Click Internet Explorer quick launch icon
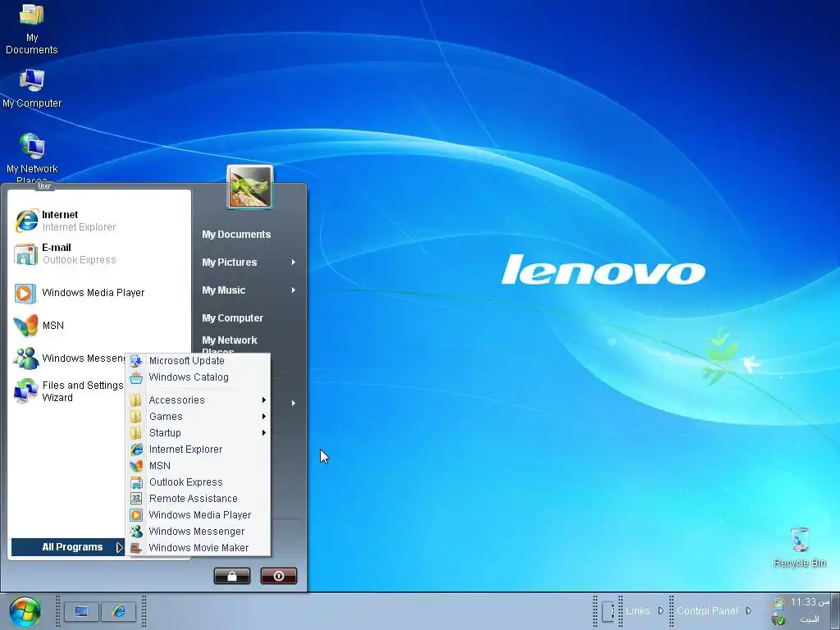Screen dimensions: 840x630 118,611
